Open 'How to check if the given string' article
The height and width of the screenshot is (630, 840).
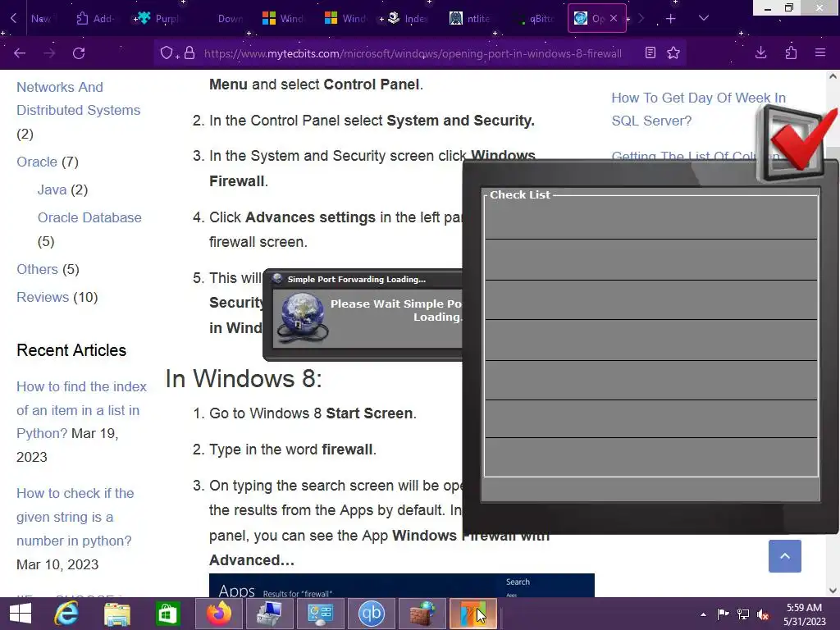(x=75, y=517)
